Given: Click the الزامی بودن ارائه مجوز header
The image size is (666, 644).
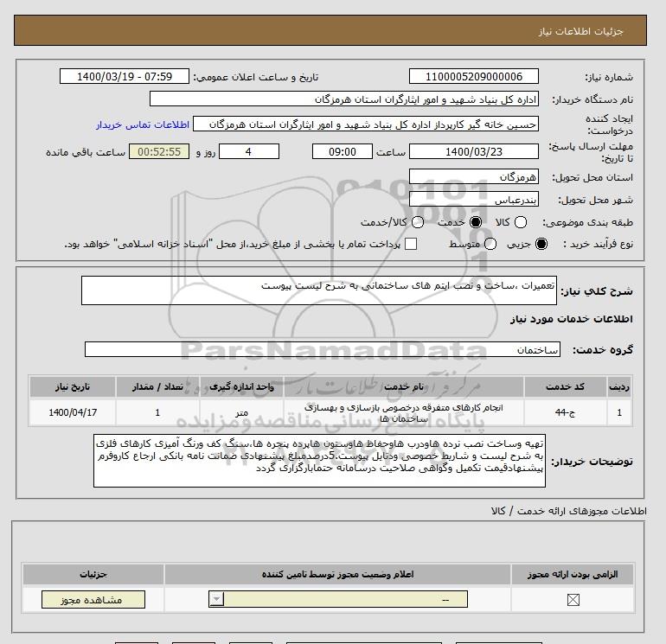Looking at the screenshot, I should tap(573, 574).
